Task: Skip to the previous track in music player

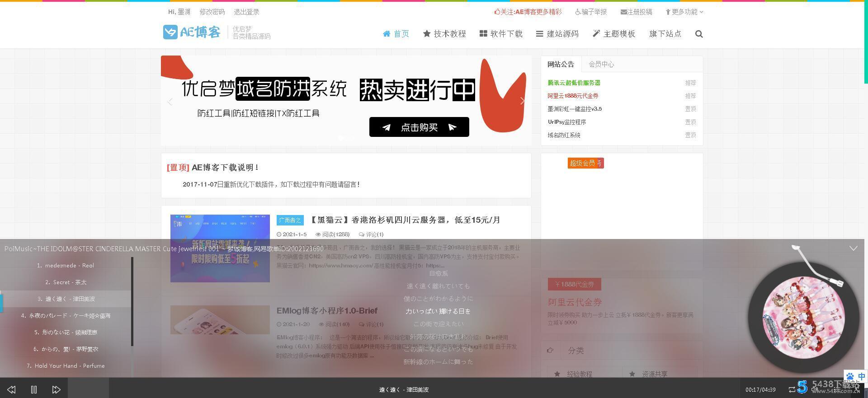Action: coord(11,389)
